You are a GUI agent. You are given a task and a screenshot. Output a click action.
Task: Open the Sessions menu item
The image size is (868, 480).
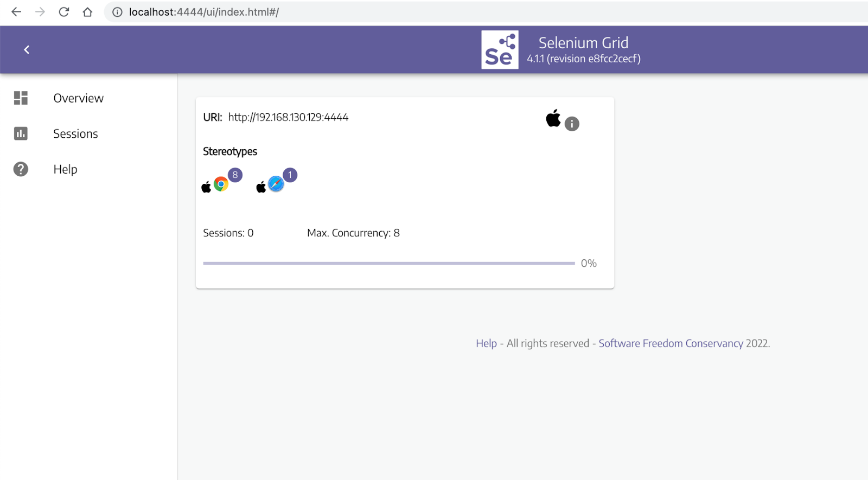75,134
